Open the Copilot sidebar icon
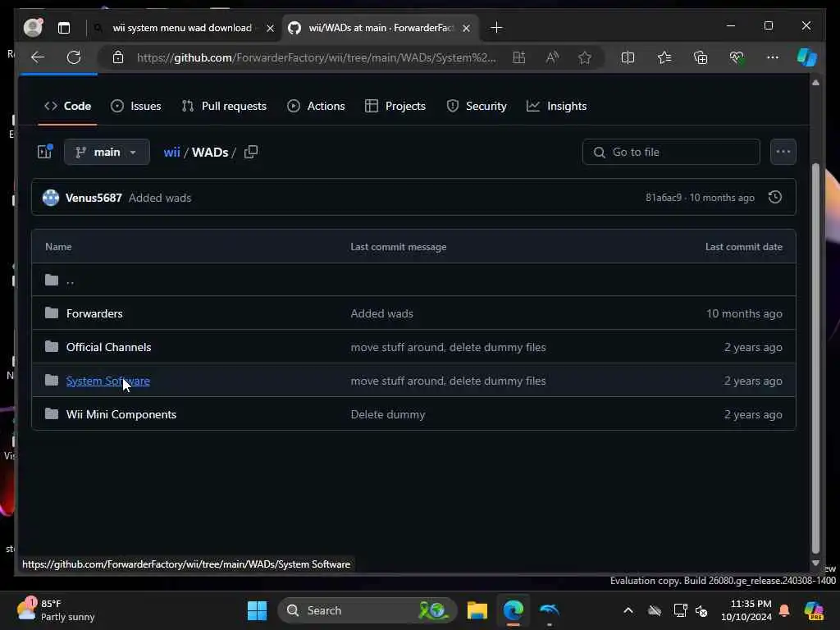This screenshot has width=840, height=630. pos(807,57)
